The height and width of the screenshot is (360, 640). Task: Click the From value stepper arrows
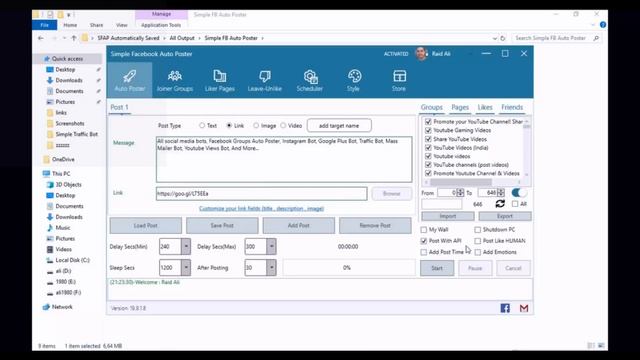[x=460, y=192]
